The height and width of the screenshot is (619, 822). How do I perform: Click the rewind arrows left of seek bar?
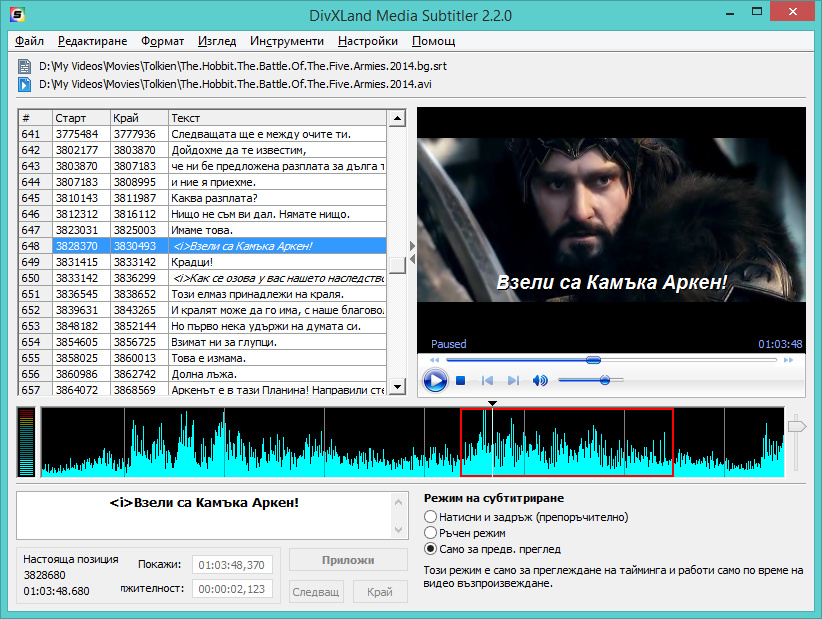click(x=434, y=360)
